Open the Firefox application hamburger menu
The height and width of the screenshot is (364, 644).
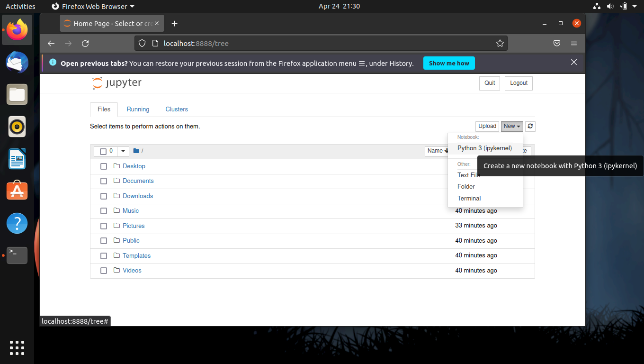tap(574, 43)
